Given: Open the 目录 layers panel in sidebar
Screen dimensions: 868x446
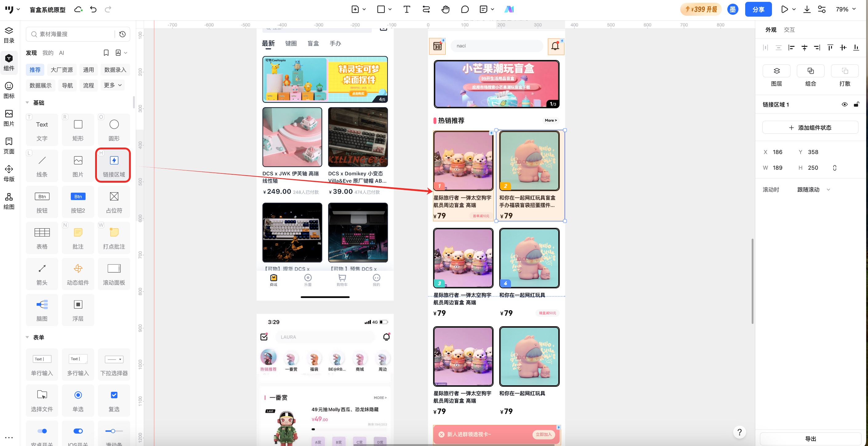Looking at the screenshot, I should [x=9, y=35].
